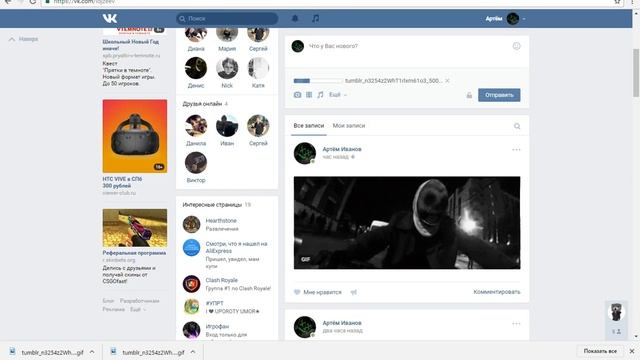Open the Разработчикам footer link
Image resolution: width=640 pixels, height=360 pixels.
click(x=140, y=301)
